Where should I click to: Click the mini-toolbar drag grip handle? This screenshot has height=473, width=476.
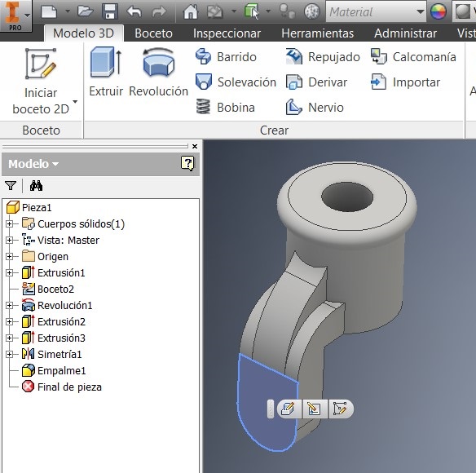point(271,409)
